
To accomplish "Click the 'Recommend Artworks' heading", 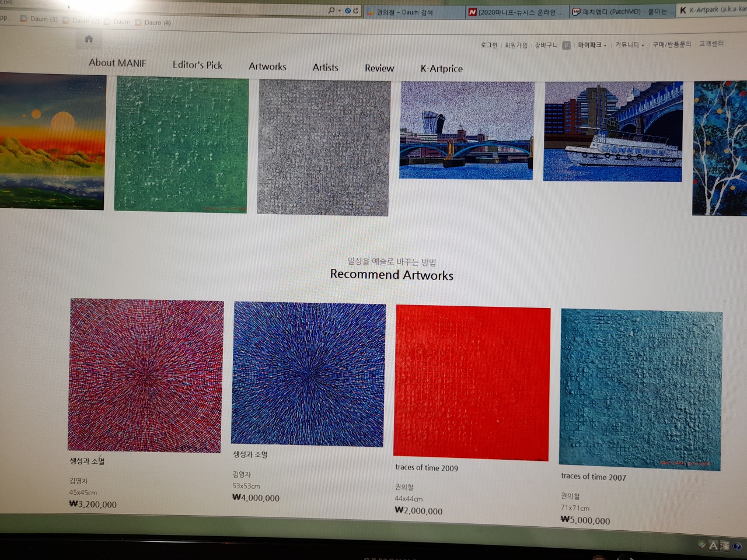I will (x=392, y=275).
